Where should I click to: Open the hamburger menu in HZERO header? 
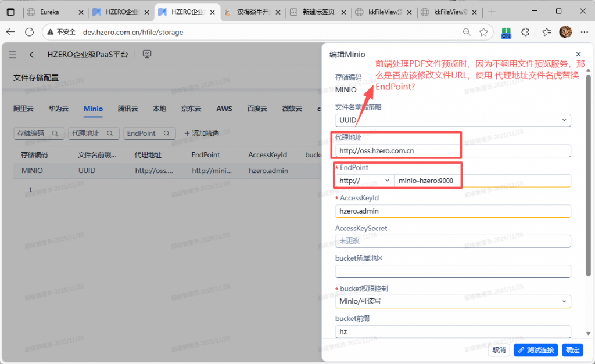(13, 55)
